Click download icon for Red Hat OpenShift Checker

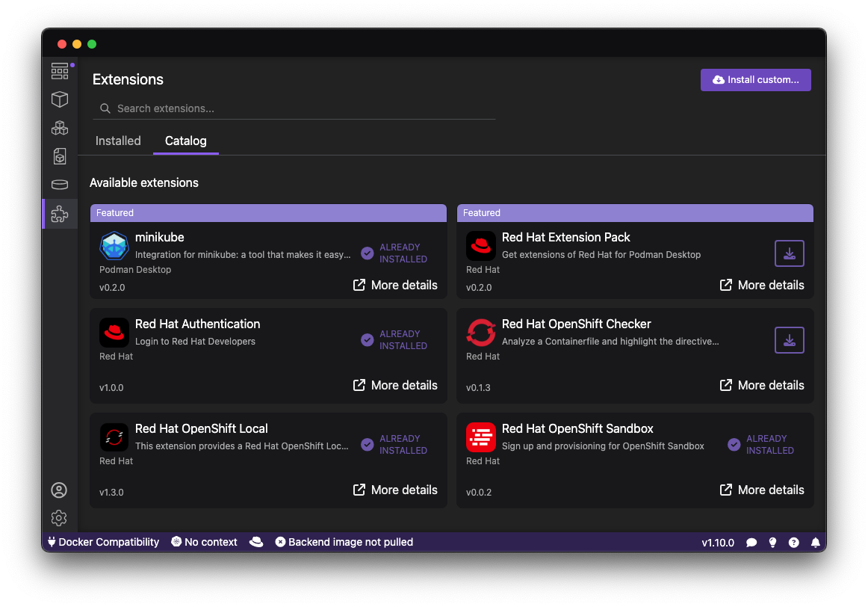tap(789, 340)
